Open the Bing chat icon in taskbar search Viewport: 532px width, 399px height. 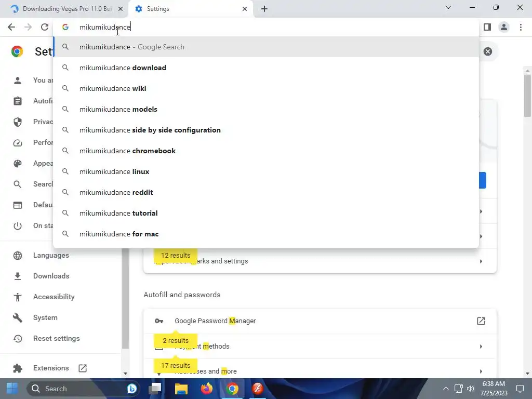131,389
